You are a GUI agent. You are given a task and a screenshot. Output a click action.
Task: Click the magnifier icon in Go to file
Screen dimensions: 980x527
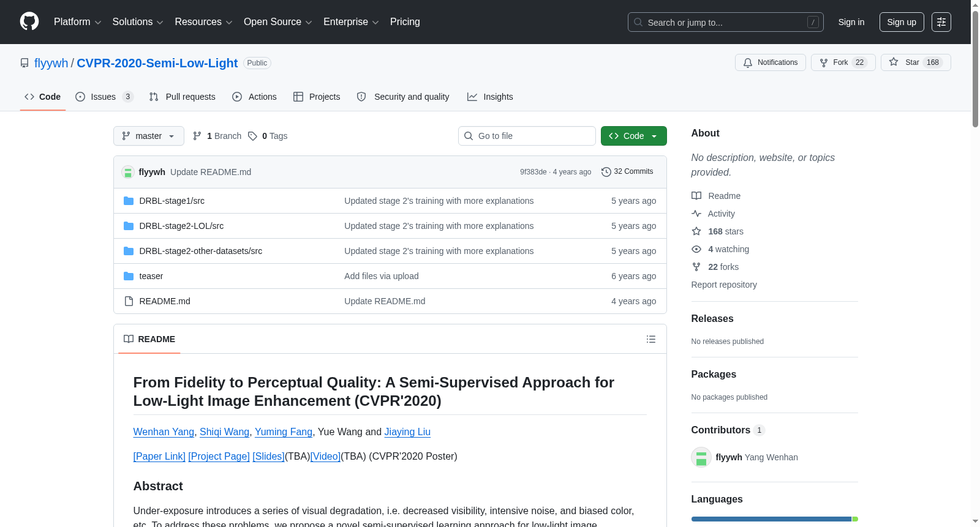click(469, 136)
